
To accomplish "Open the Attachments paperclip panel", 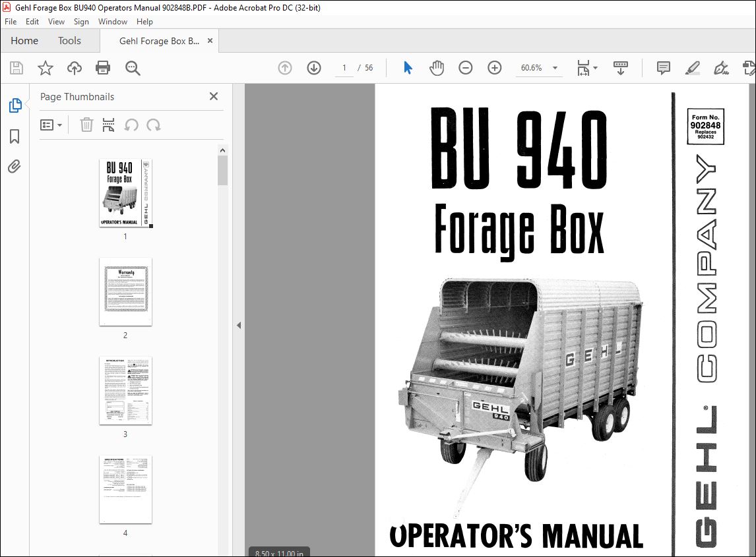I will click(15, 167).
